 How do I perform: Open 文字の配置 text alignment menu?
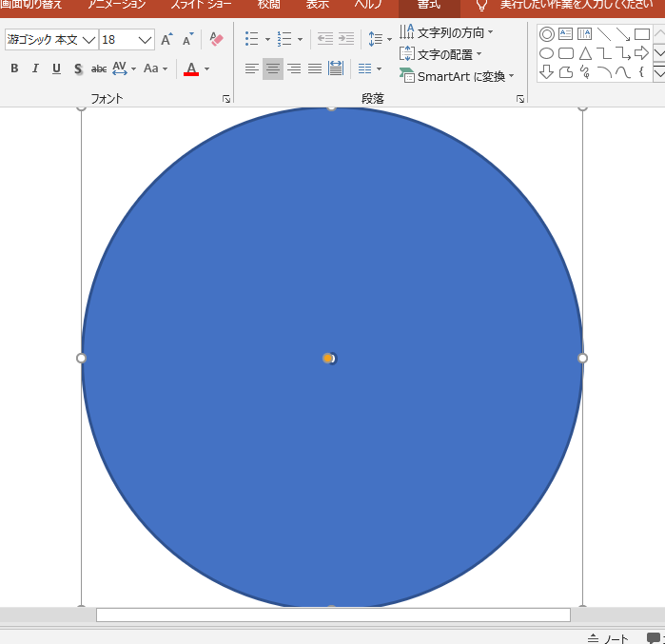440,54
